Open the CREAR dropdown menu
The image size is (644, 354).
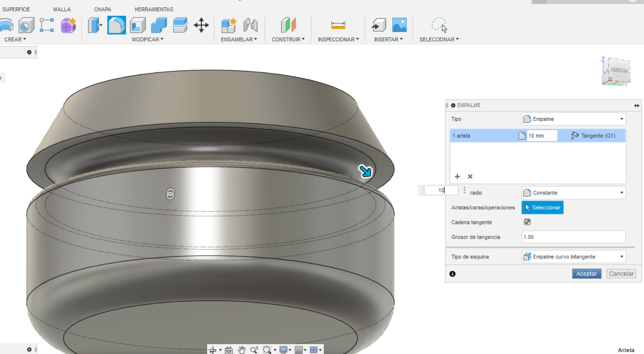pyautogui.click(x=15, y=39)
